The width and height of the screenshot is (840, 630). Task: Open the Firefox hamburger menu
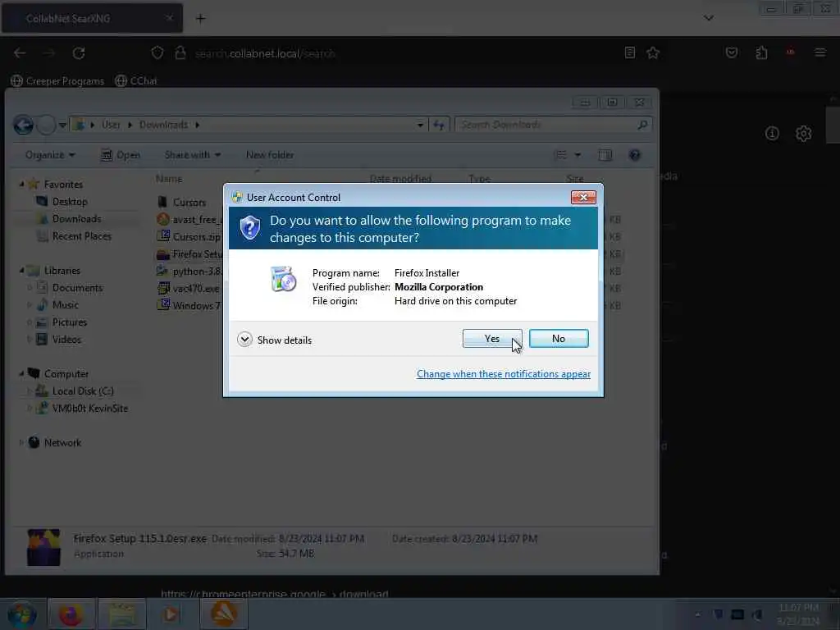click(819, 52)
